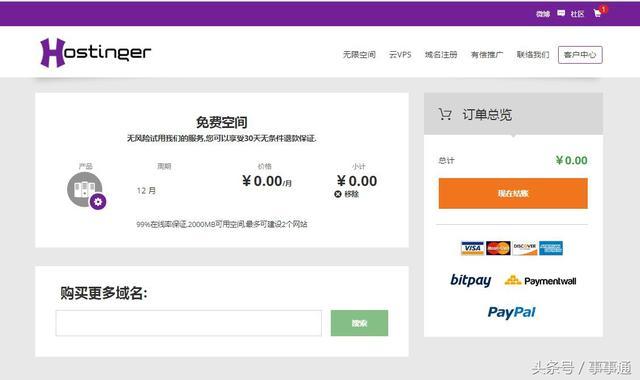Open the 有偿推广 menu item
The width and height of the screenshot is (640, 380).
point(487,55)
